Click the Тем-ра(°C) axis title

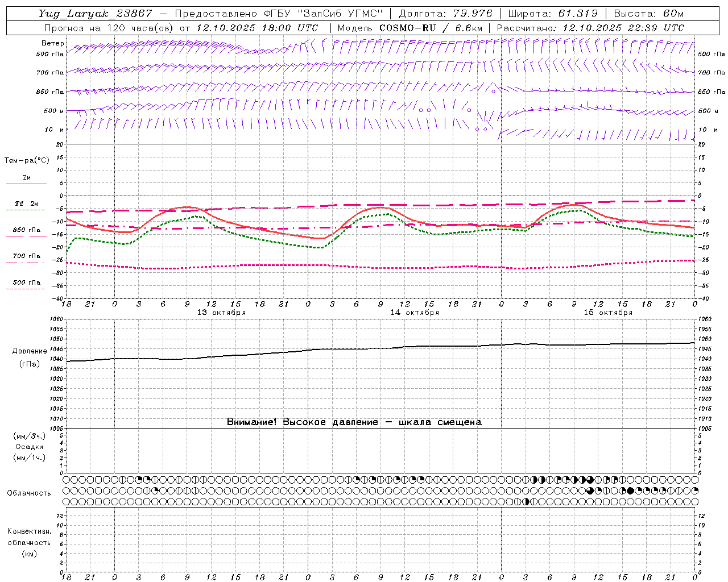click(x=27, y=160)
